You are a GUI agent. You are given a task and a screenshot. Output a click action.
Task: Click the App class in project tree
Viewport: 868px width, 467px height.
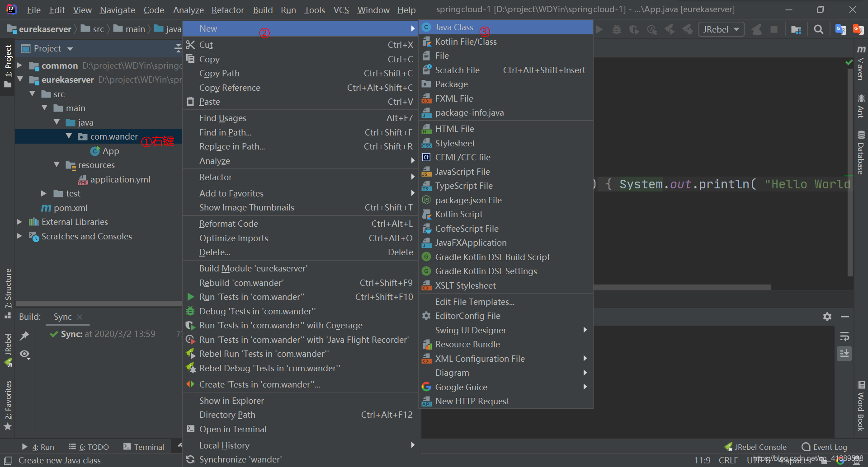point(105,151)
